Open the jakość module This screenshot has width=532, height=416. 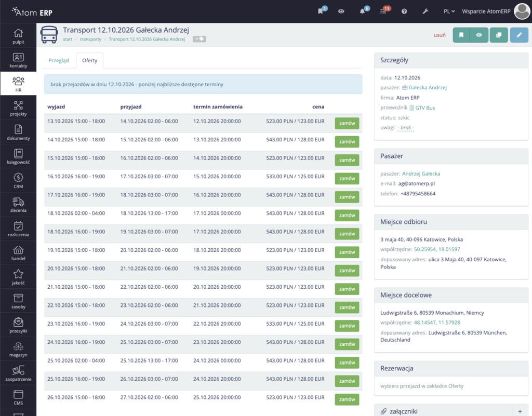(18, 277)
